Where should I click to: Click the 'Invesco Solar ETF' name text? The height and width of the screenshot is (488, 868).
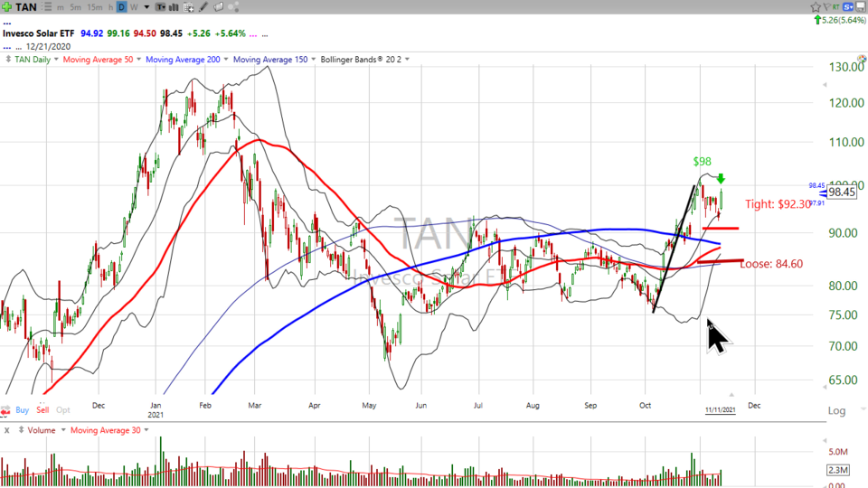tap(38, 33)
